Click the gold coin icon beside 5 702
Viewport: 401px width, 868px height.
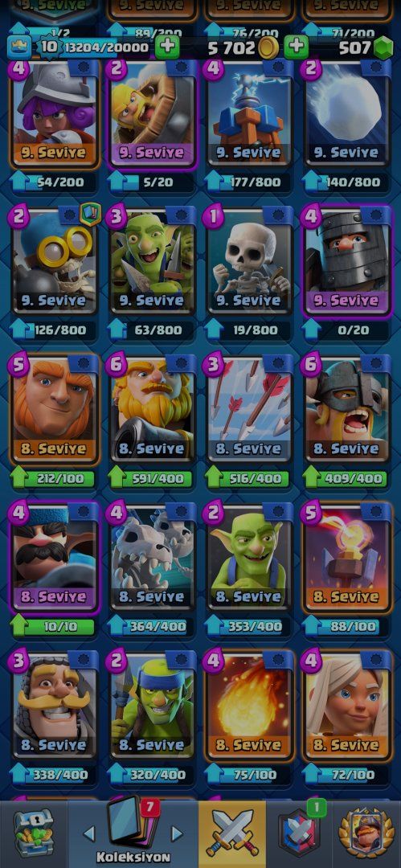click(x=268, y=48)
